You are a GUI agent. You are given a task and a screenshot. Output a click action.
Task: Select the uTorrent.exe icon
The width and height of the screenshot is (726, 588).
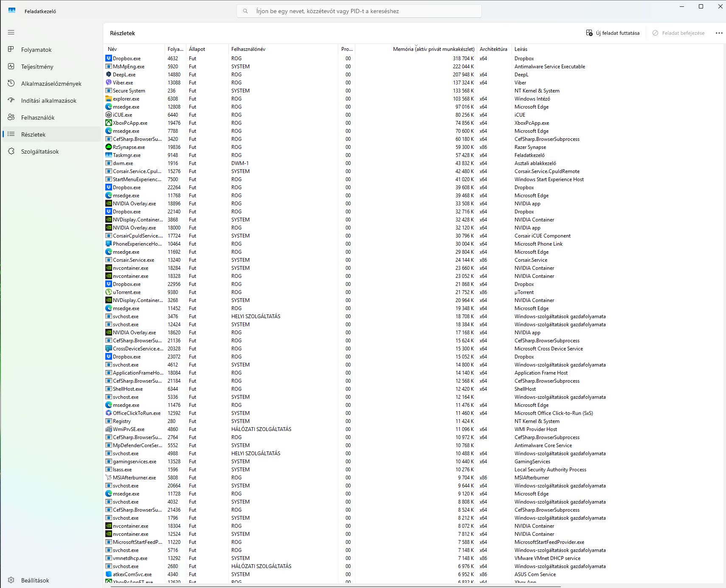pyautogui.click(x=109, y=292)
